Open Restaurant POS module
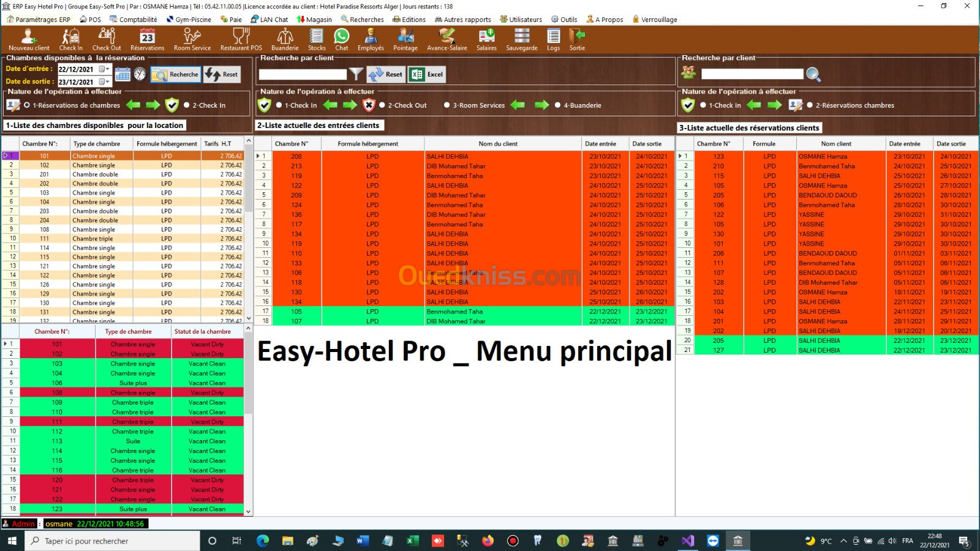 tap(241, 40)
